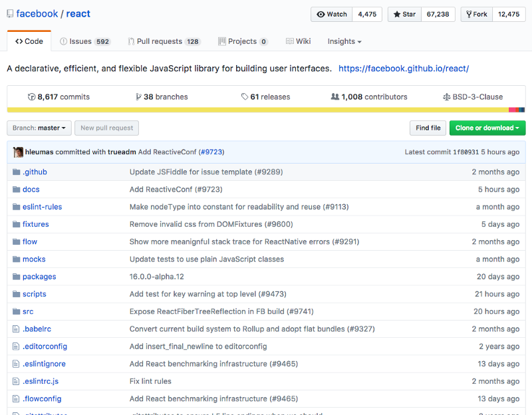
Task: Open the Insights dropdown tab
Action: coord(344,41)
